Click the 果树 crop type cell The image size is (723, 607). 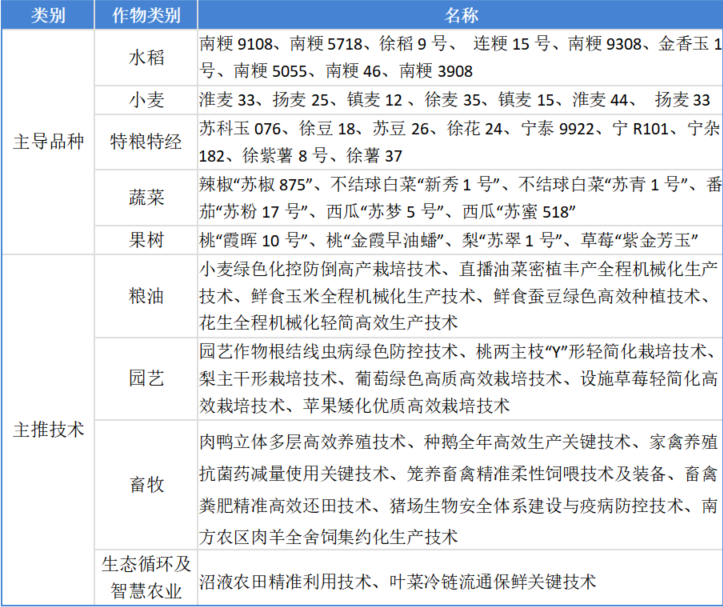coord(146,240)
